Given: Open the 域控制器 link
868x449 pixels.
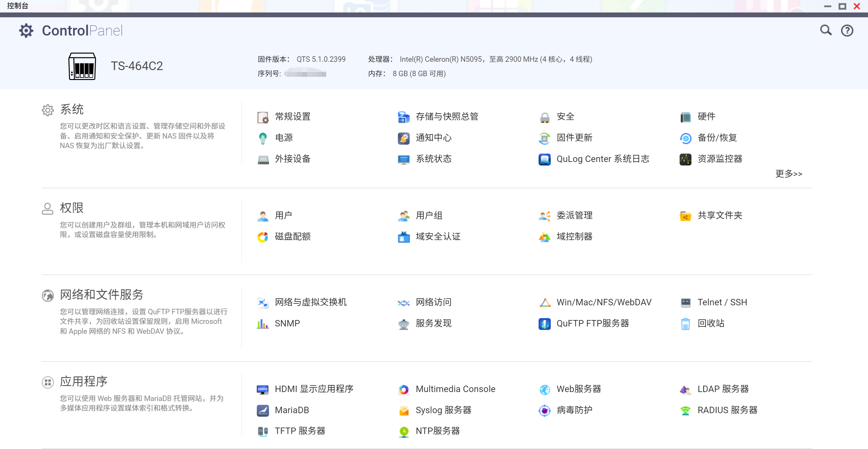Looking at the screenshot, I should point(574,236).
